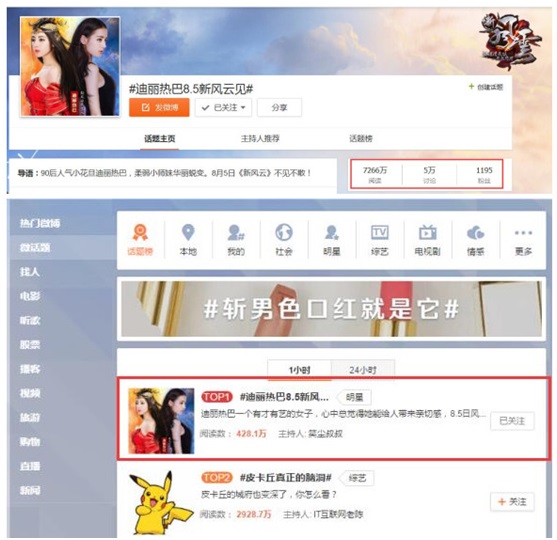Select the 1小时 ranking tab
Screen dimensions: 557x540
click(299, 370)
